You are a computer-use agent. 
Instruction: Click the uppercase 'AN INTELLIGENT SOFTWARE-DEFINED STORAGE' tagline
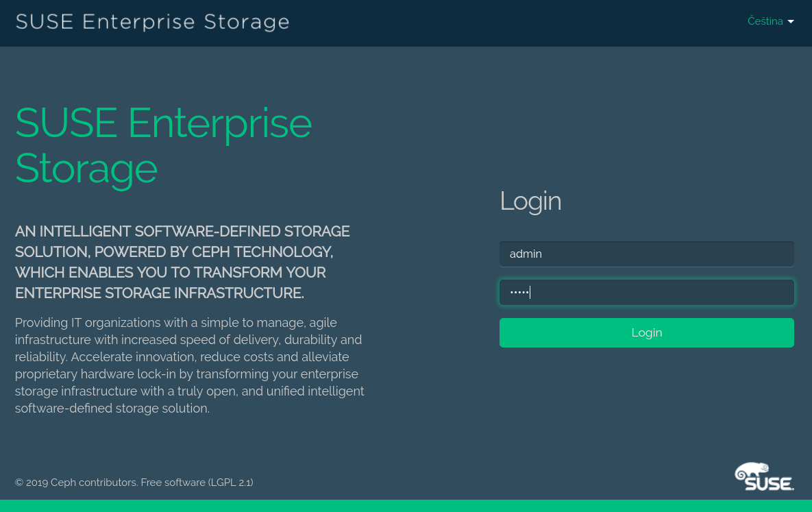(x=182, y=232)
